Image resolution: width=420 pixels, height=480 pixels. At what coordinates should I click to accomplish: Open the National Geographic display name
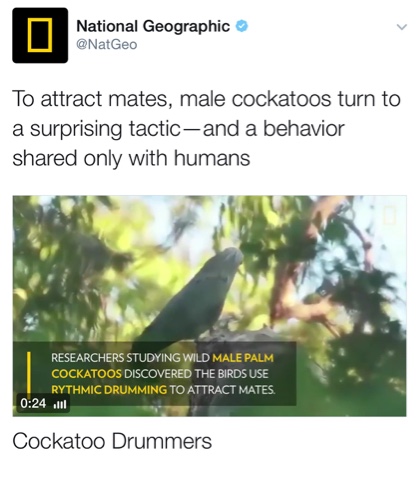153,26
